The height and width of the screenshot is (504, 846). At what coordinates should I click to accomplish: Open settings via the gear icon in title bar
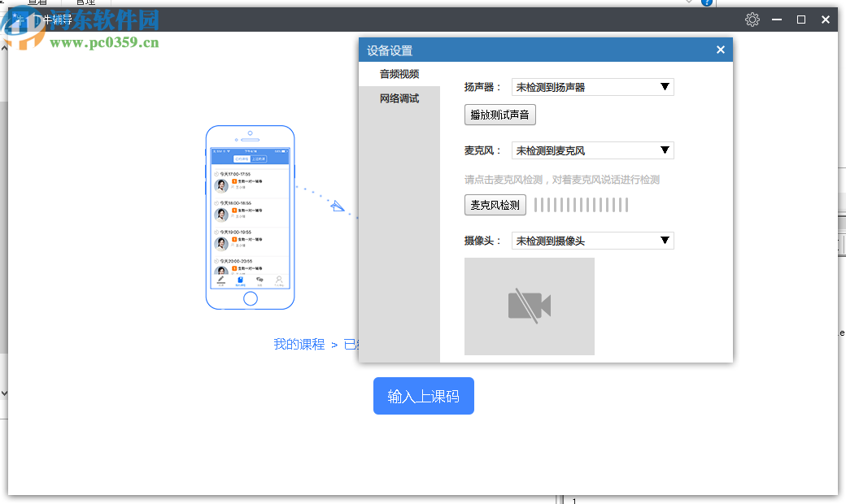click(x=752, y=19)
